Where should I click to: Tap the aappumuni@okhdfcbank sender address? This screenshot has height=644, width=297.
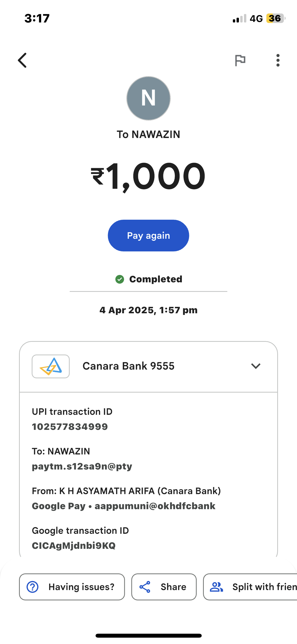coord(155,506)
